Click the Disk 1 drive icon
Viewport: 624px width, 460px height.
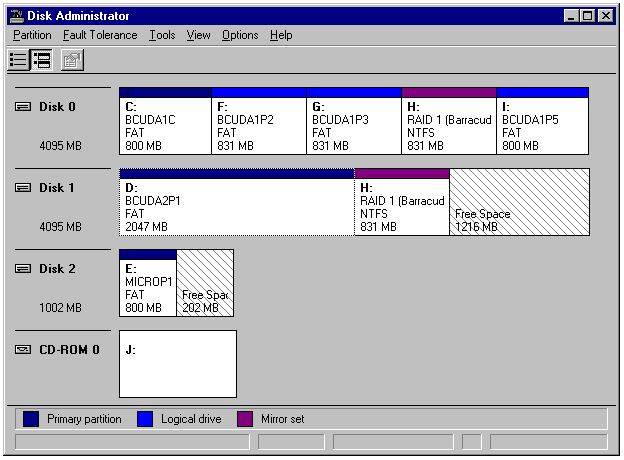[23, 188]
